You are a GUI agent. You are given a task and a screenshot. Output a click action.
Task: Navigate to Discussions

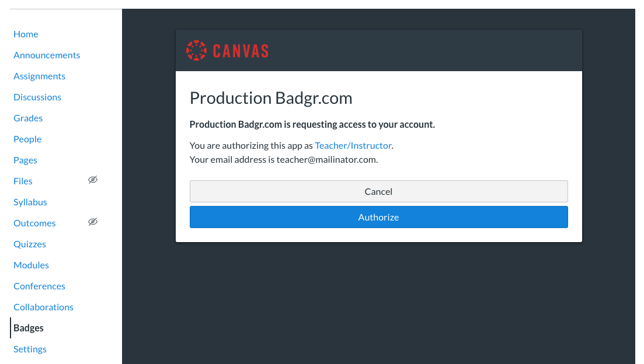(37, 97)
